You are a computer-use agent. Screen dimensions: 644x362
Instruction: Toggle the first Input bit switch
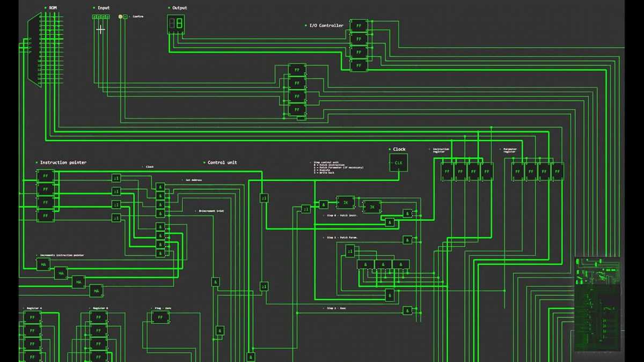(x=93, y=16)
